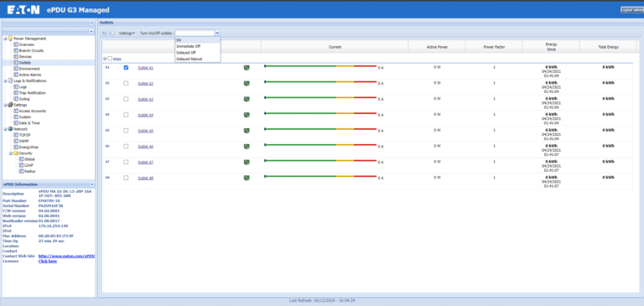Click the Security folder icon
This screenshot has height=306, width=644.
coord(16,153)
